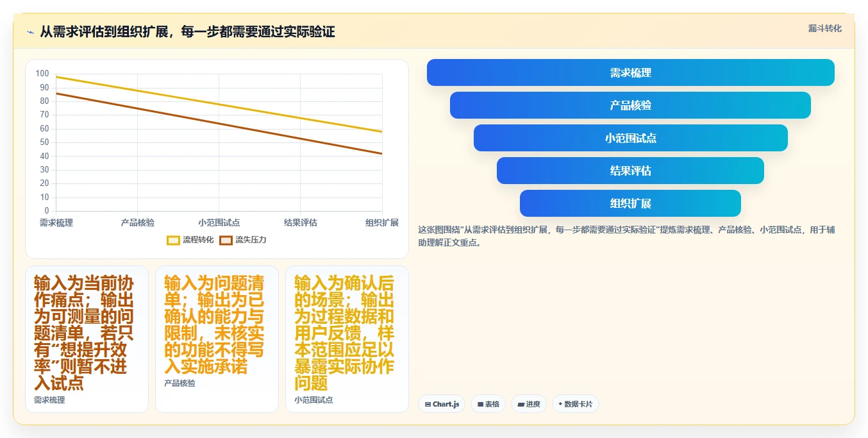Click the 产品核验 caption under the second card
The width and height of the screenshot is (868, 438).
coord(179,383)
